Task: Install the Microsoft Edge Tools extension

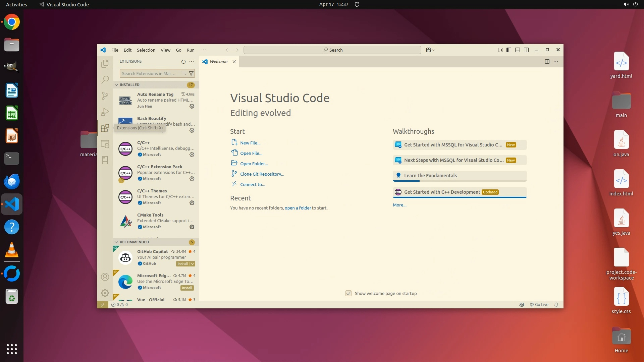Action: (187, 288)
